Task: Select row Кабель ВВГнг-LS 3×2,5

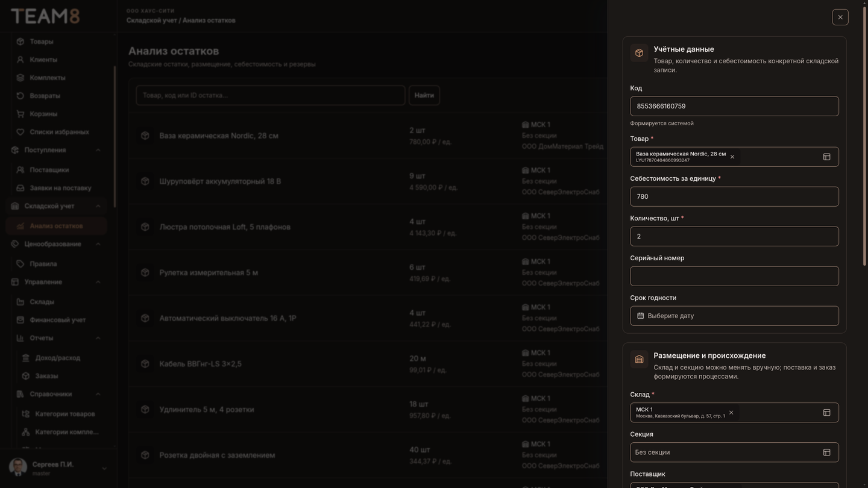Action: point(368,364)
